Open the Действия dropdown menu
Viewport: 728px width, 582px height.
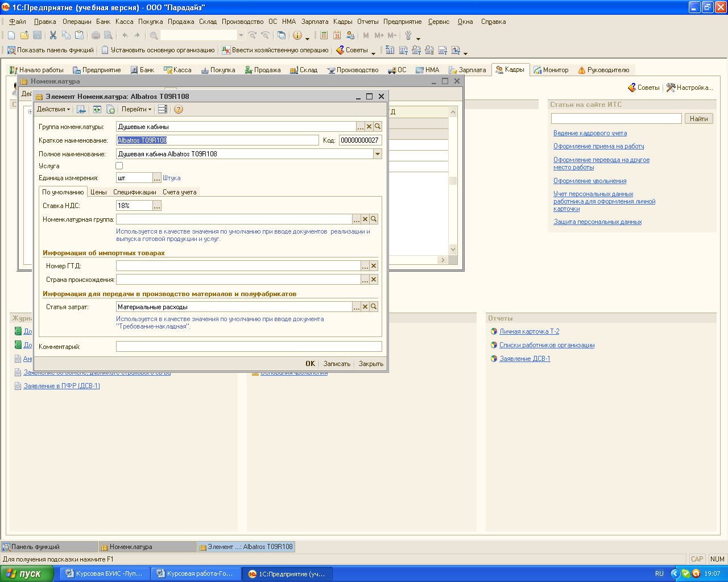pos(53,109)
